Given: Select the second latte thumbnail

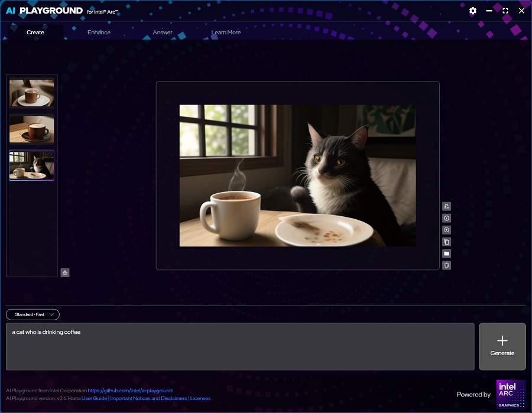Looking at the screenshot, I should (32, 129).
